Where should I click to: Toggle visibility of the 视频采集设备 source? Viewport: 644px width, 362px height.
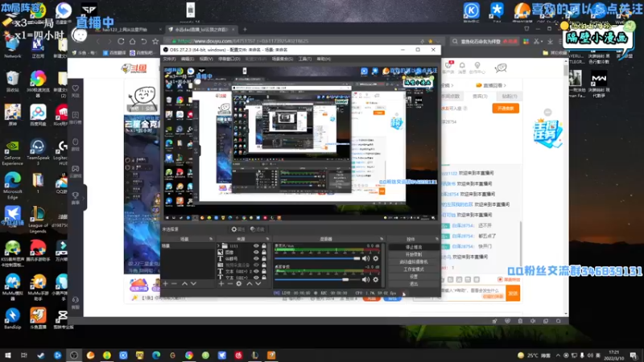256,265
